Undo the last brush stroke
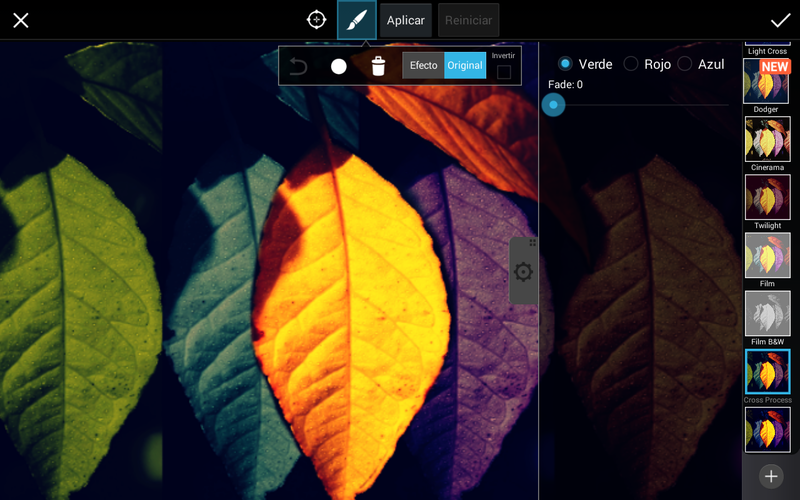The width and height of the screenshot is (800, 500). 298,66
